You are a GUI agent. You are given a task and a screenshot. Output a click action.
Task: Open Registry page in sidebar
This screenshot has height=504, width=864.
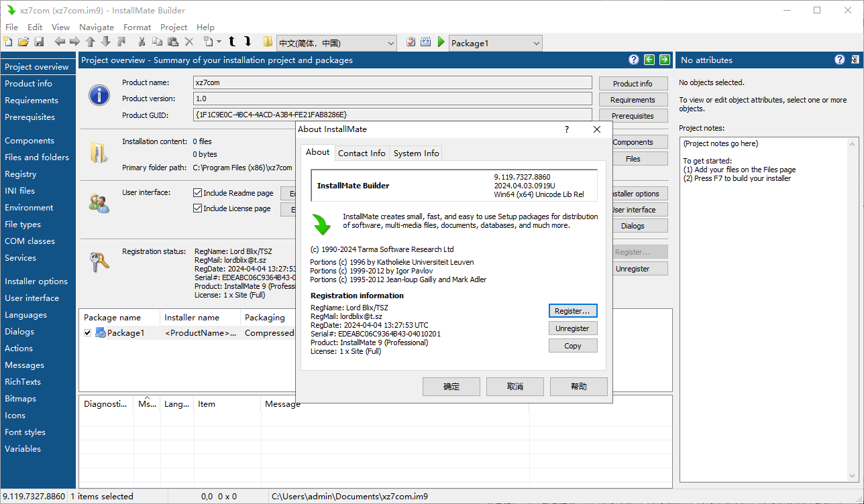pyautogui.click(x=21, y=174)
